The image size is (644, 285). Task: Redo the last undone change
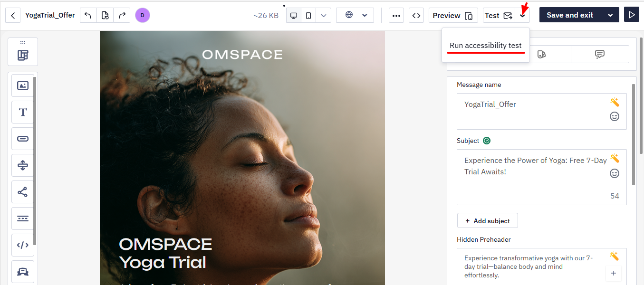point(122,15)
